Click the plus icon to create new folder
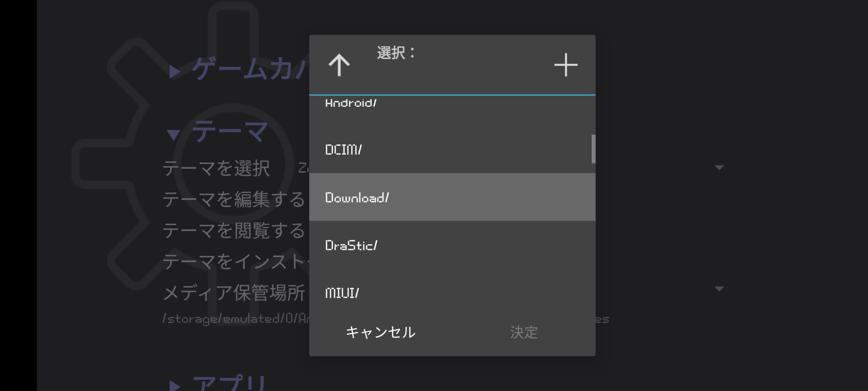Image resolution: width=868 pixels, height=391 pixels. (x=567, y=65)
